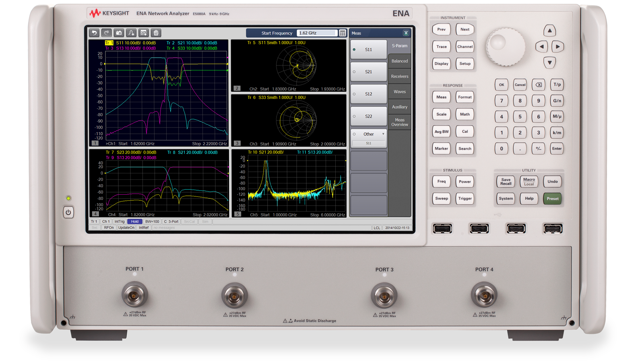Select the S12 measurement parameter
The height and width of the screenshot is (362, 644).
(368, 94)
